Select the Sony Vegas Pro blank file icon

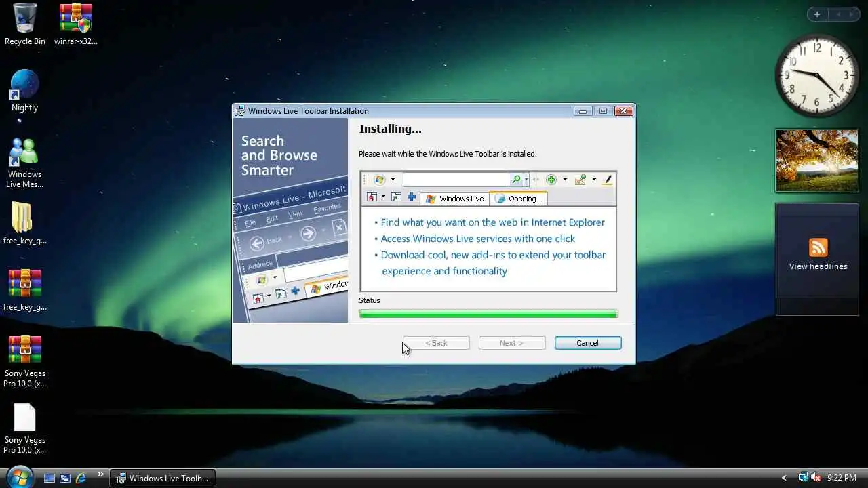tap(24, 428)
